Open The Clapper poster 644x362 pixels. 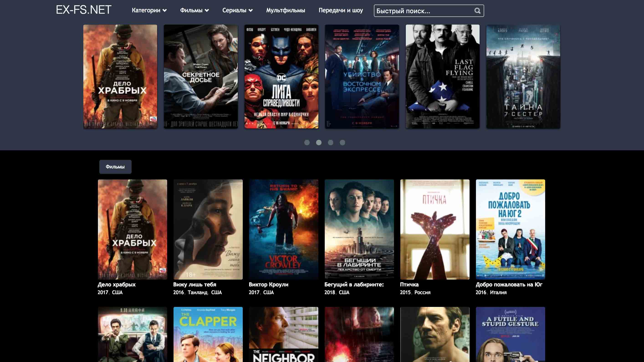point(208,334)
